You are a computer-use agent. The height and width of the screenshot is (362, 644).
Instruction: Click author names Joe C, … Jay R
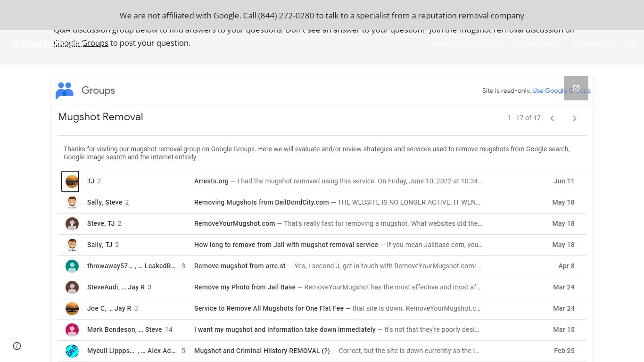(109, 308)
